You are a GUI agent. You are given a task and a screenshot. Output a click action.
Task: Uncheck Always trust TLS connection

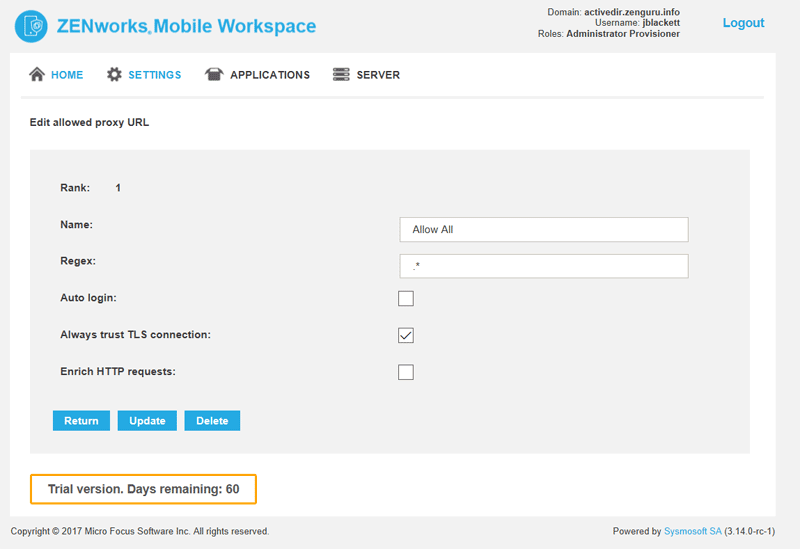point(406,335)
